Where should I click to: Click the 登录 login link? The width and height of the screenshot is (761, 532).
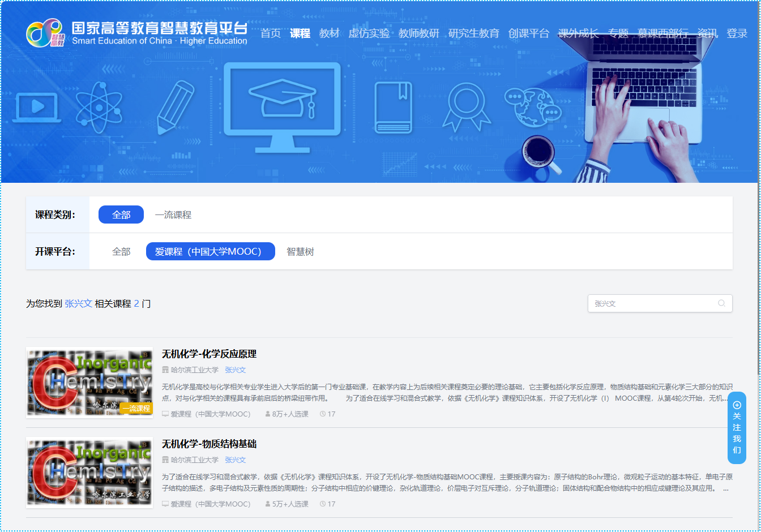[737, 33]
